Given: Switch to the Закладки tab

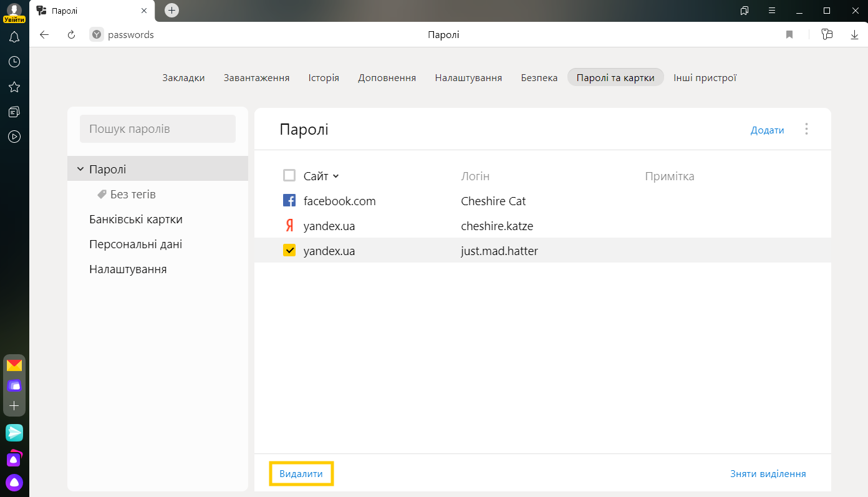Looking at the screenshot, I should [183, 78].
